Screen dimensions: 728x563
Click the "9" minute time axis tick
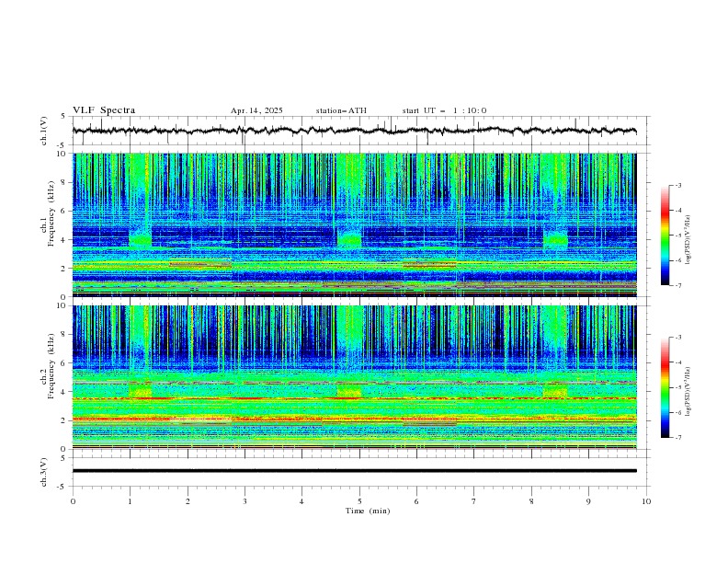(x=588, y=501)
